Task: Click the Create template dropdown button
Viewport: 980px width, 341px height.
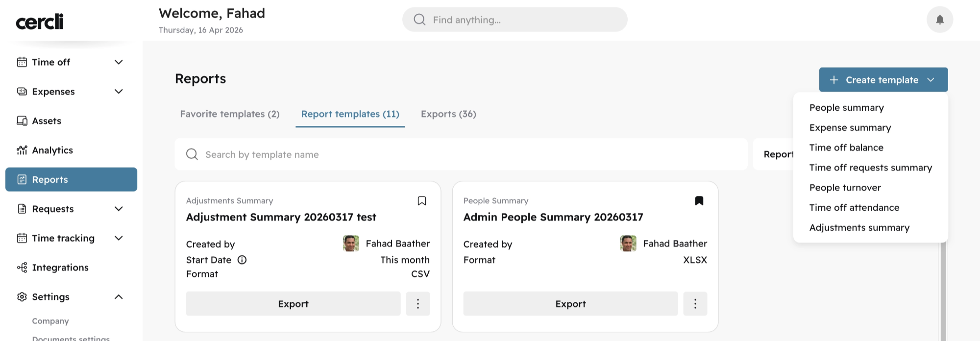Action: point(883,80)
